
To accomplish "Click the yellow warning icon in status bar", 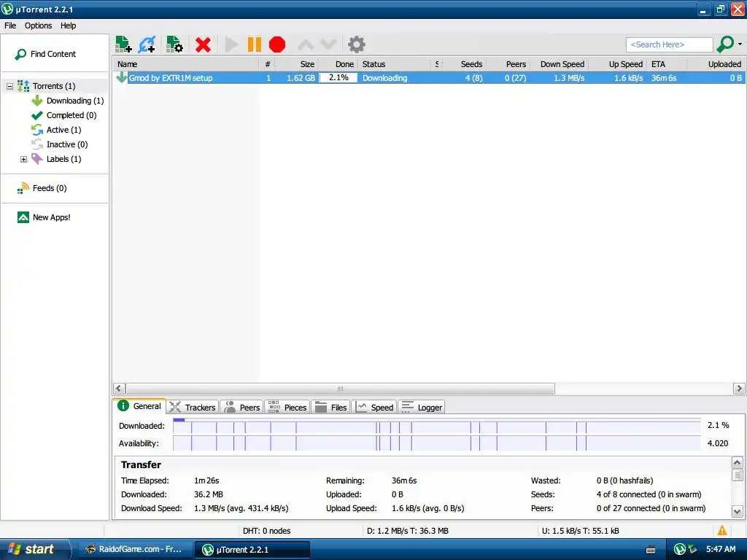I will pyautogui.click(x=722, y=531).
